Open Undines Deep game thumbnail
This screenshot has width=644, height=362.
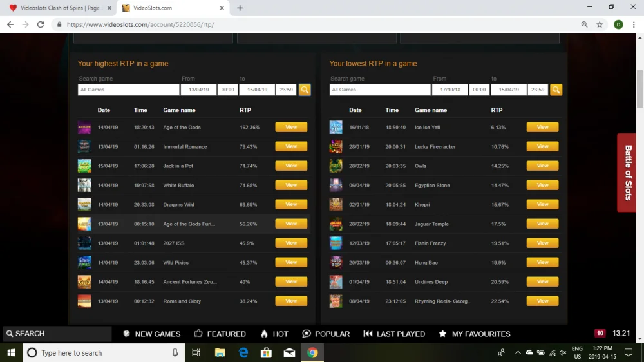click(336, 282)
